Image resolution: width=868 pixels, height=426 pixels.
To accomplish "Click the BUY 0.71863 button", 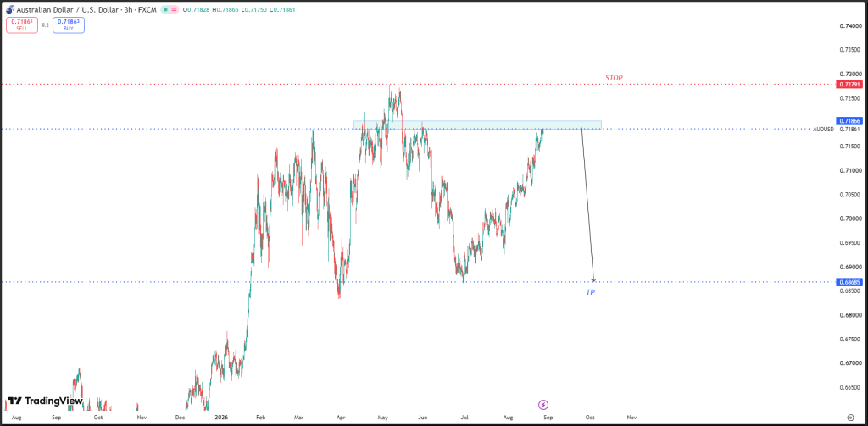I will 69,25.
